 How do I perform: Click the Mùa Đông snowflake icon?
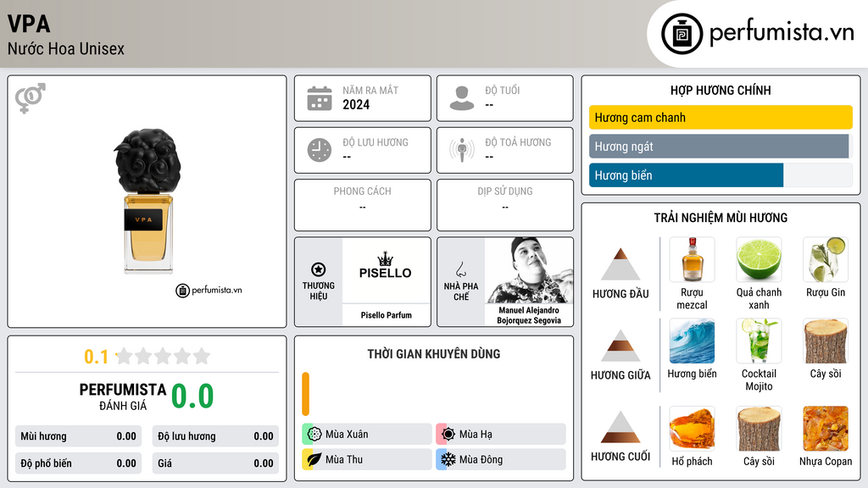pyautogui.click(x=448, y=459)
